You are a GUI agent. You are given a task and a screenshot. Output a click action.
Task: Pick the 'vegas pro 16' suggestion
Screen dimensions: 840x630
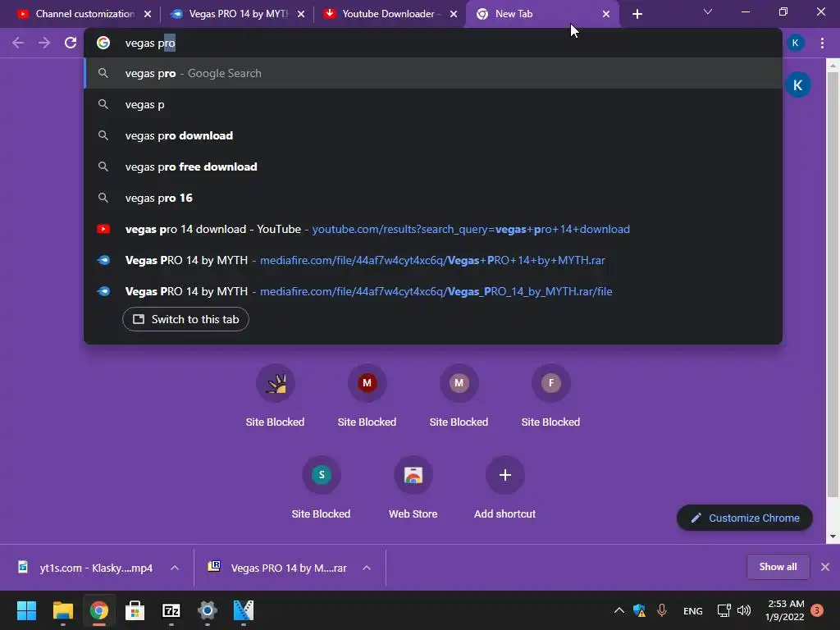433,198
